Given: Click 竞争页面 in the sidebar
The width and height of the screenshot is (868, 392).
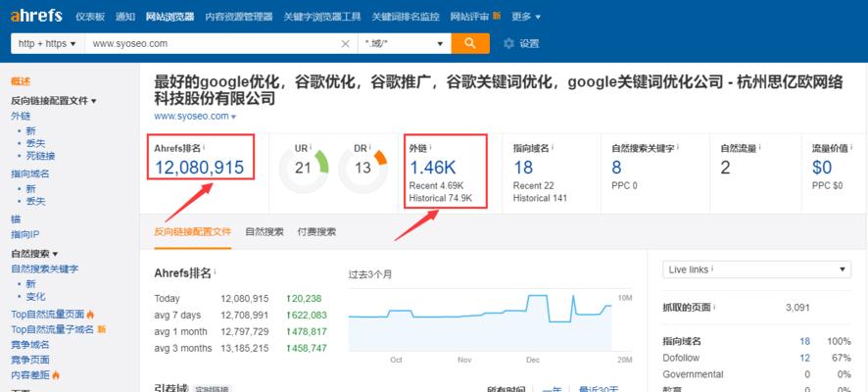Looking at the screenshot, I should click(x=30, y=360).
